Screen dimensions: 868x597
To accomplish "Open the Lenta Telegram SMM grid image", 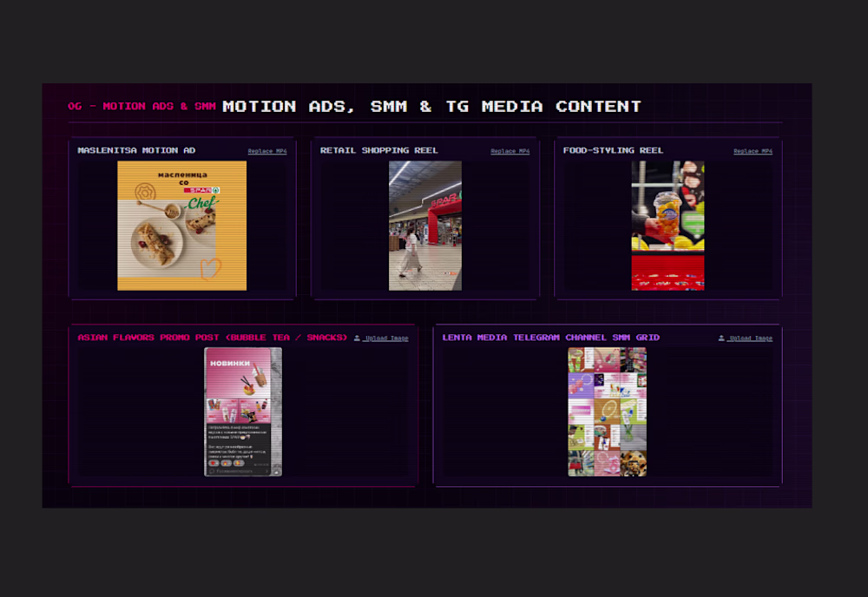I will click(x=608, y=411).
